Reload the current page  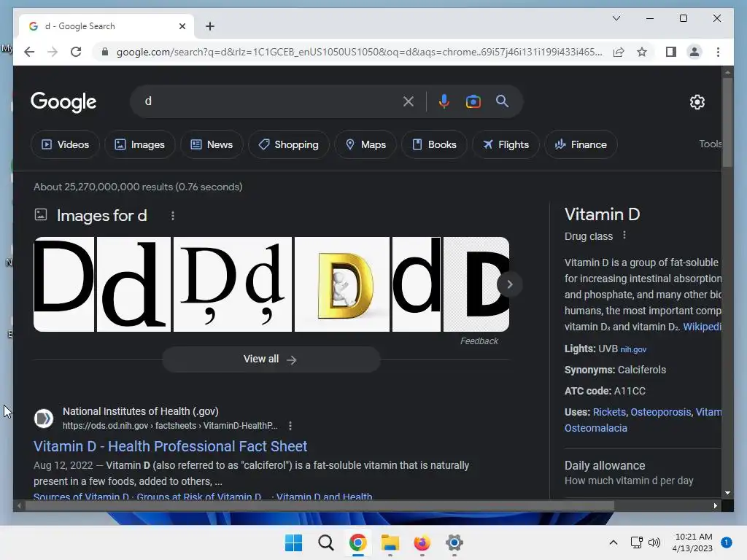click(x=76, y=52)
